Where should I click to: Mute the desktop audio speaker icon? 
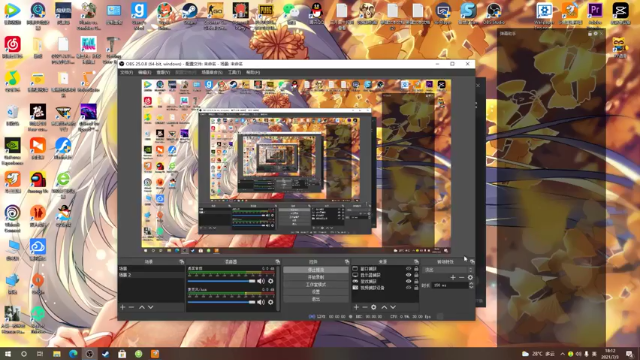(x=261, y=281)
